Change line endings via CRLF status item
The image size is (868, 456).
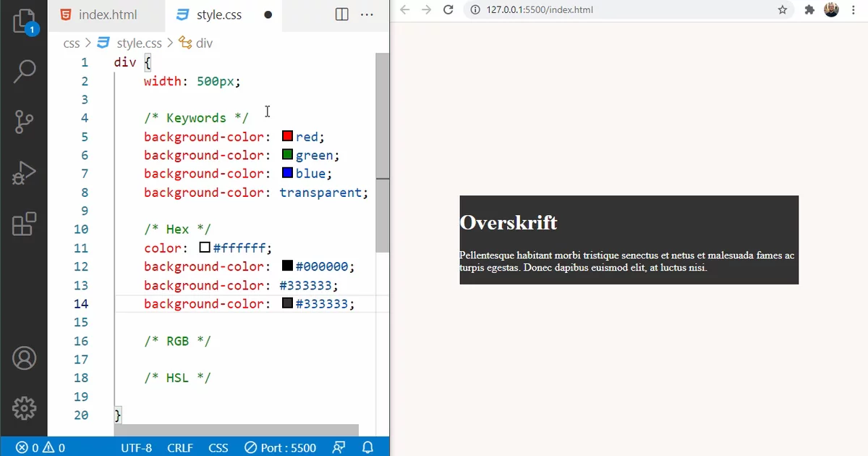pyautogui.click(x=180, y=447)
